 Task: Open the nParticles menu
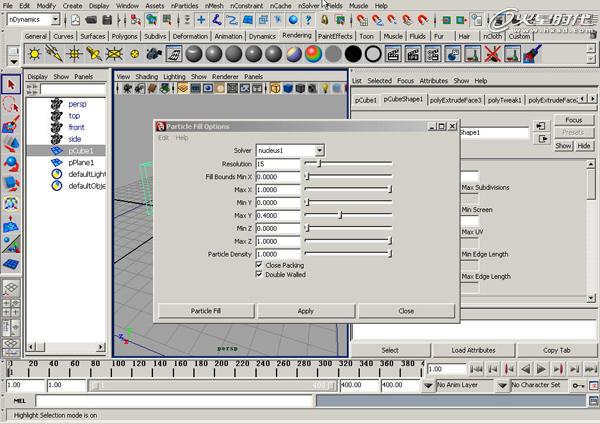point(184,6)
